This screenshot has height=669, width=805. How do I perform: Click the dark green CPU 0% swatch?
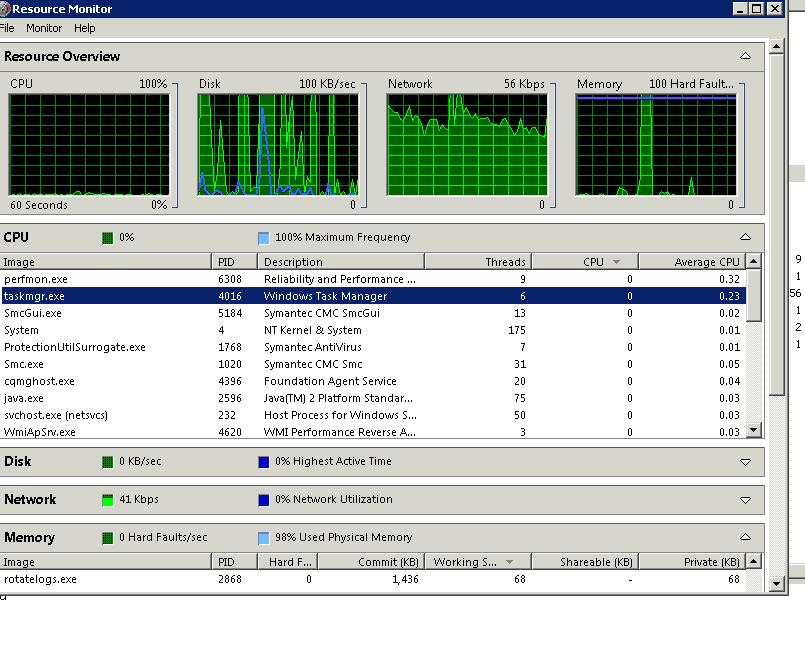pyautogui.click(x=107, y=238)
